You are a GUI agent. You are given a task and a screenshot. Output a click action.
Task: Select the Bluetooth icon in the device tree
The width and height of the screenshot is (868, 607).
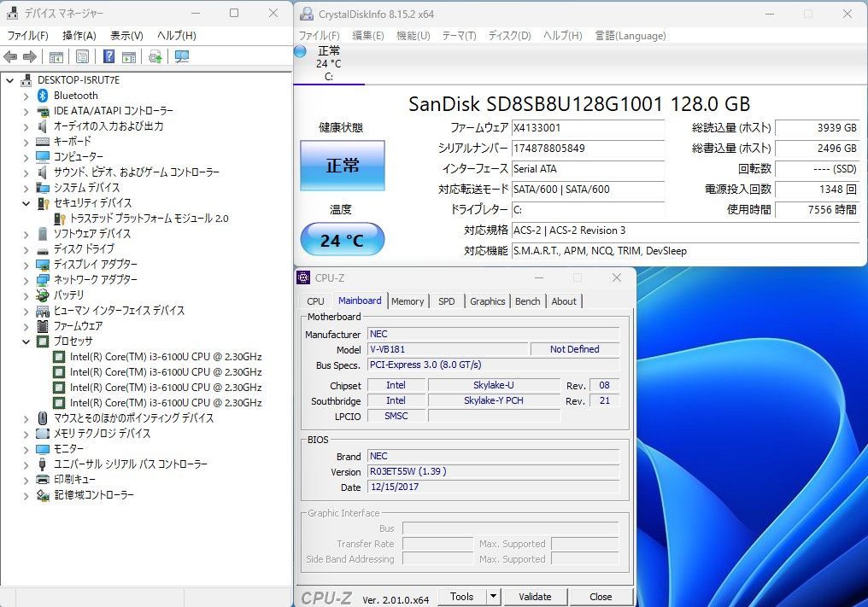coord(43,96)
